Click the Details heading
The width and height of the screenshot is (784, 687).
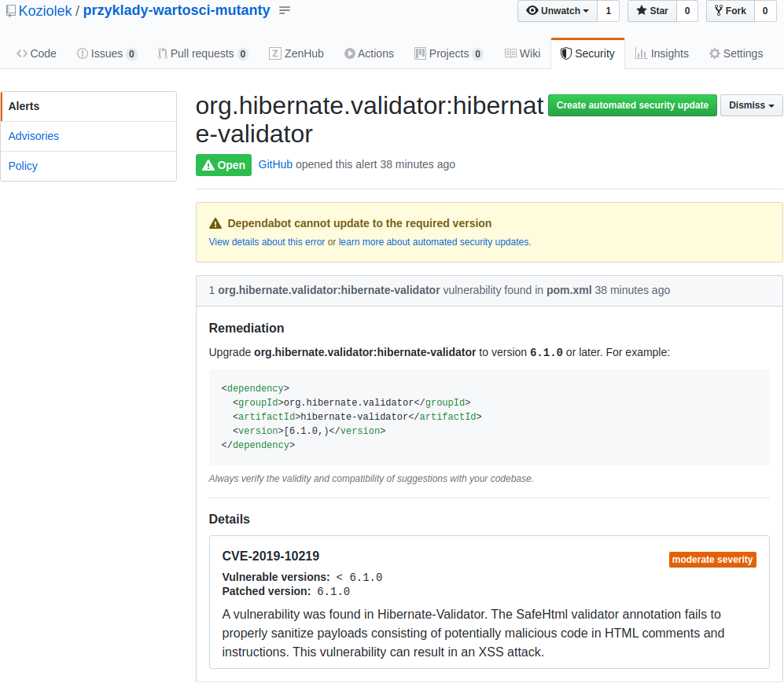[230, 519]
